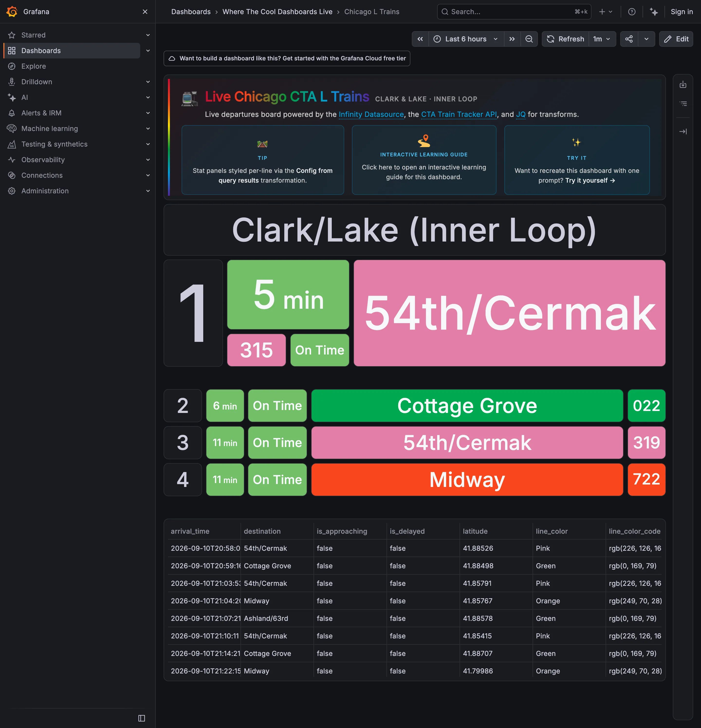The image size is (701, 728).
Task: Click the run 022 panel
Action: click(x=646, y=406)
